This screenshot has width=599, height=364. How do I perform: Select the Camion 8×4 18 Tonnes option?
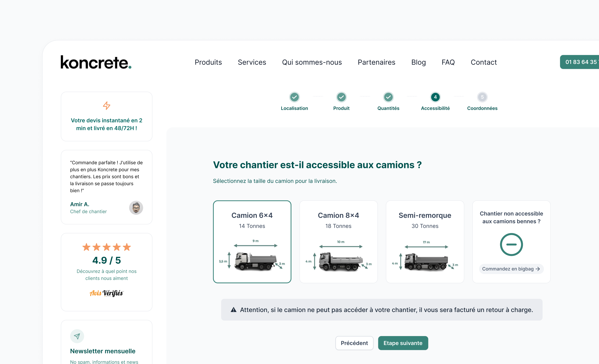point(338,242)
